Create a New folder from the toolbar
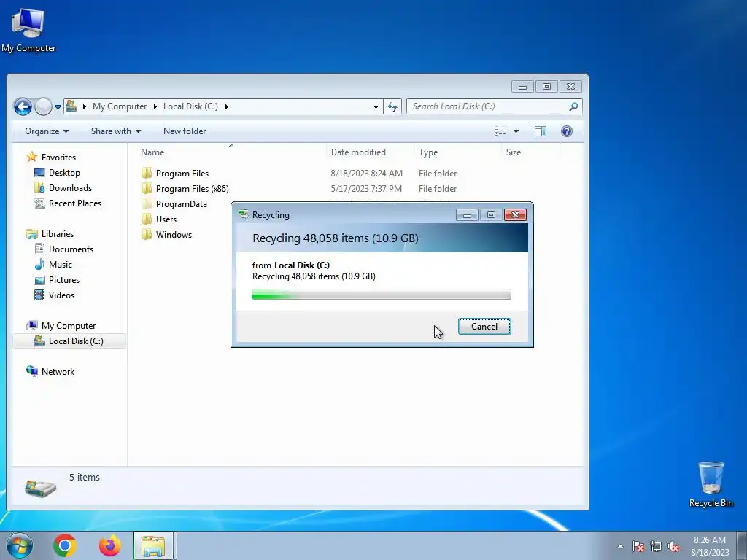 coord(185,131)
